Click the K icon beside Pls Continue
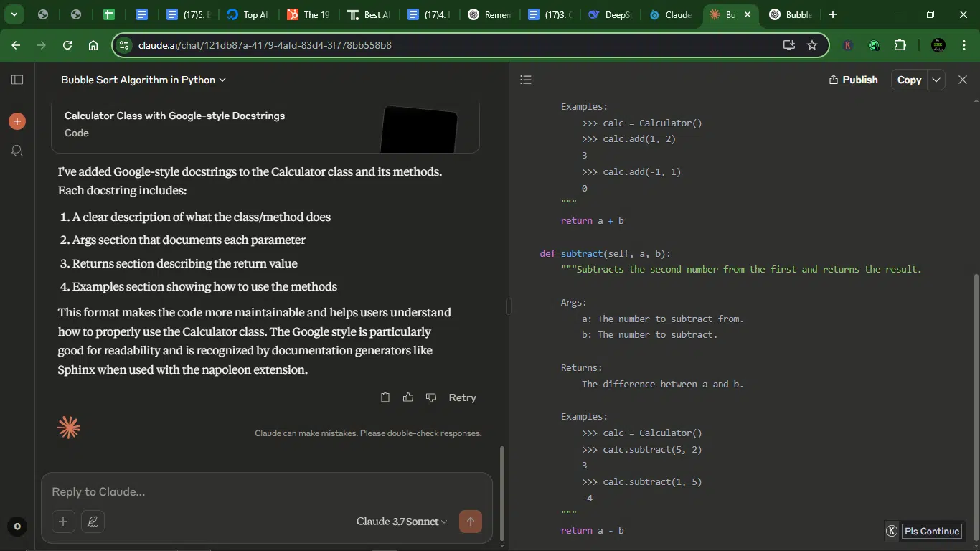Image resolution: width=980 pixels, height=551 pixels. (x=892, y=531)
